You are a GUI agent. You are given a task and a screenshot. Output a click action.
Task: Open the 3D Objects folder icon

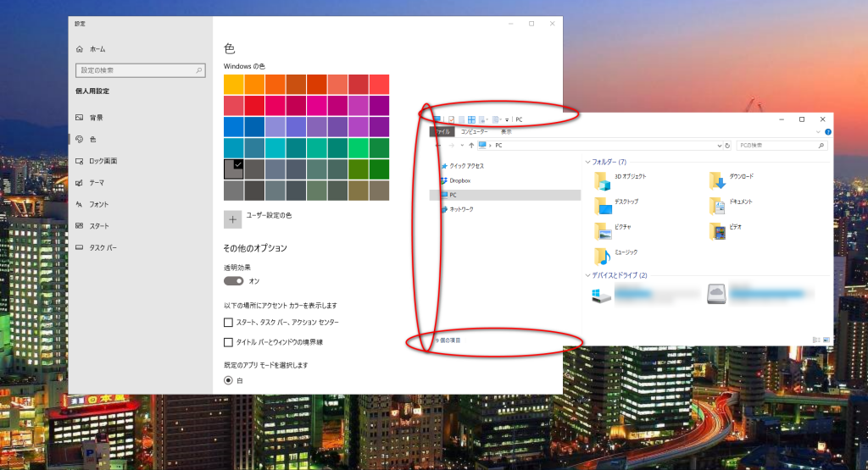603,178
